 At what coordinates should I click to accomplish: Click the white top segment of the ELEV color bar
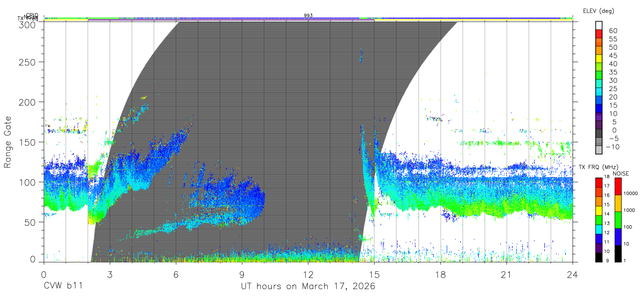[598, 26]
